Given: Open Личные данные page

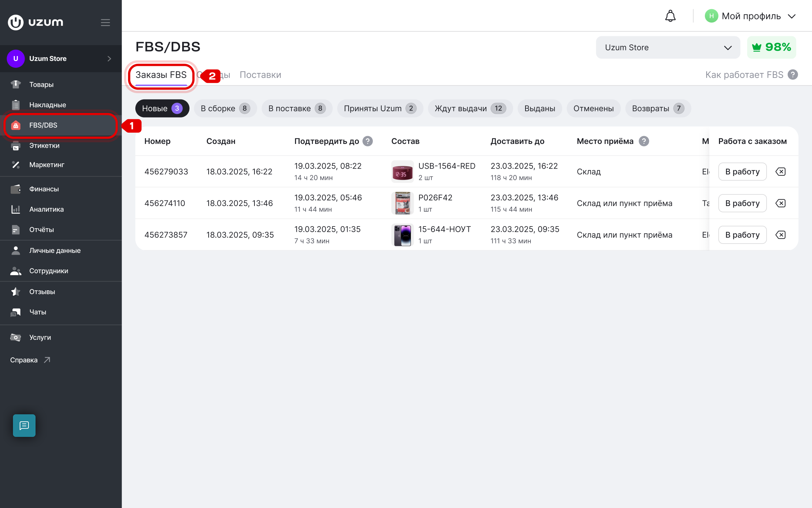Looking at the screenshot, I should pyautogui.click(x=61, y=250).
